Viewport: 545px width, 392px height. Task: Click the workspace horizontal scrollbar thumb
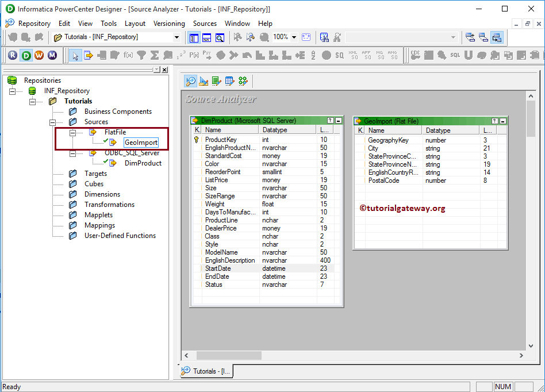[x=229, y=356]
